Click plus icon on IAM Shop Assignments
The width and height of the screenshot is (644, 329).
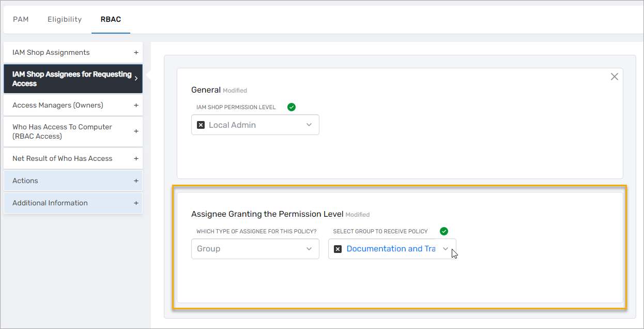[x=136, y=52]
